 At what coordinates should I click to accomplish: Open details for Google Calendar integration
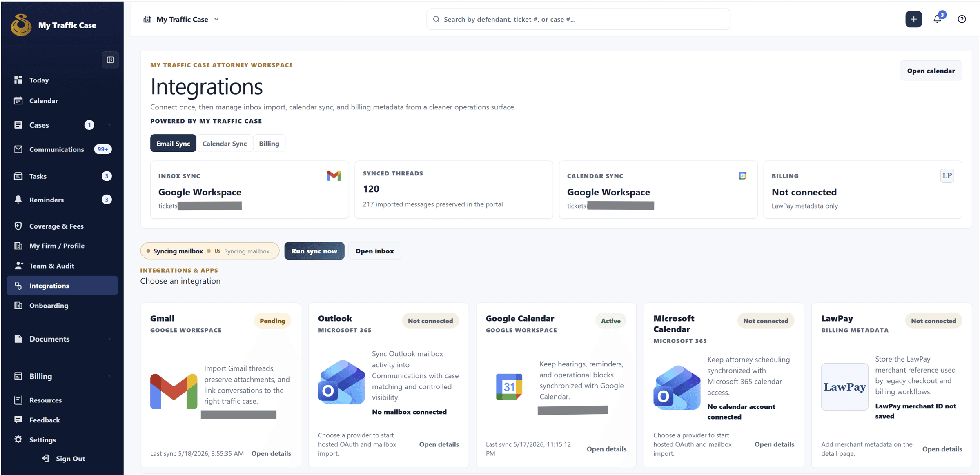point(606,449)
